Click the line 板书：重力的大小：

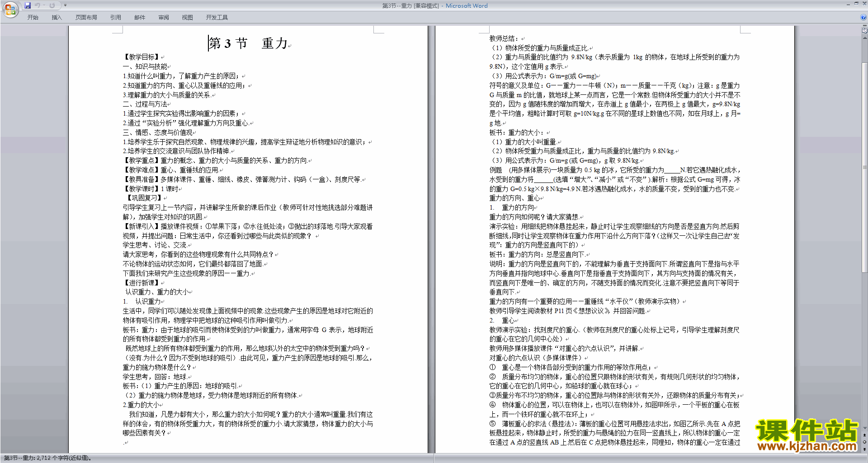coord(517,132)
